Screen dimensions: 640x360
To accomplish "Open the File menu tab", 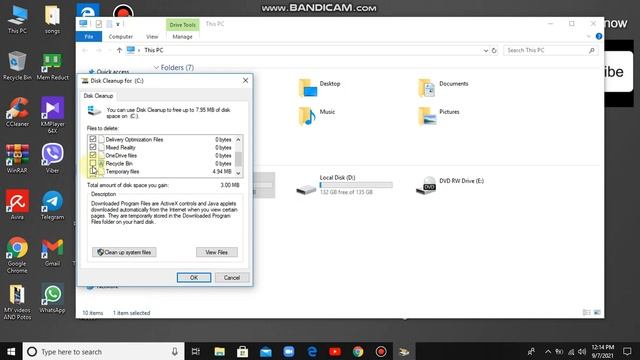I will (89, 37).
